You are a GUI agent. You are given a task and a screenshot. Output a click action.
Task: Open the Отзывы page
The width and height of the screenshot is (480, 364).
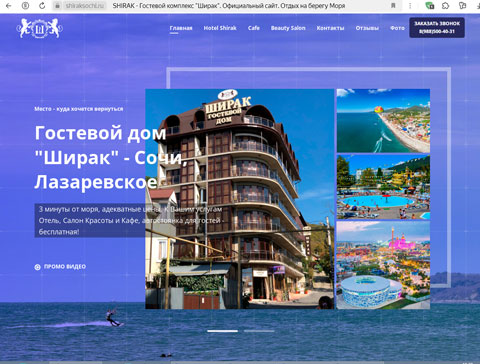coord(367,28)
